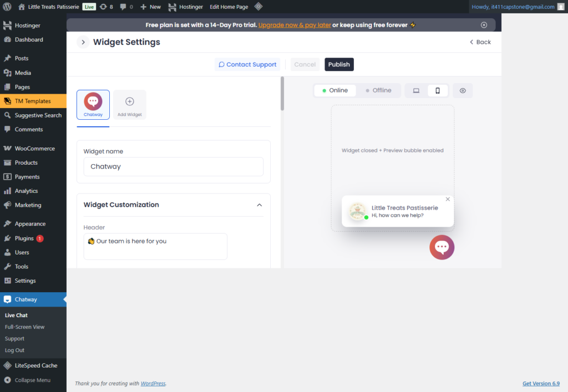Dismiss the Pro trial banner
The width and height of the screenshot is (568, 392).
(484, 25)
